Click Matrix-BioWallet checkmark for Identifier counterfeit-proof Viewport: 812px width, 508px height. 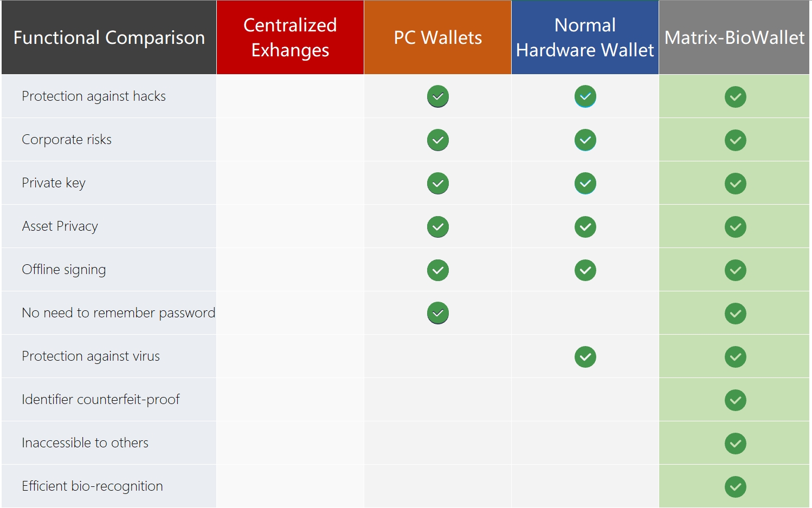(736, 400)
